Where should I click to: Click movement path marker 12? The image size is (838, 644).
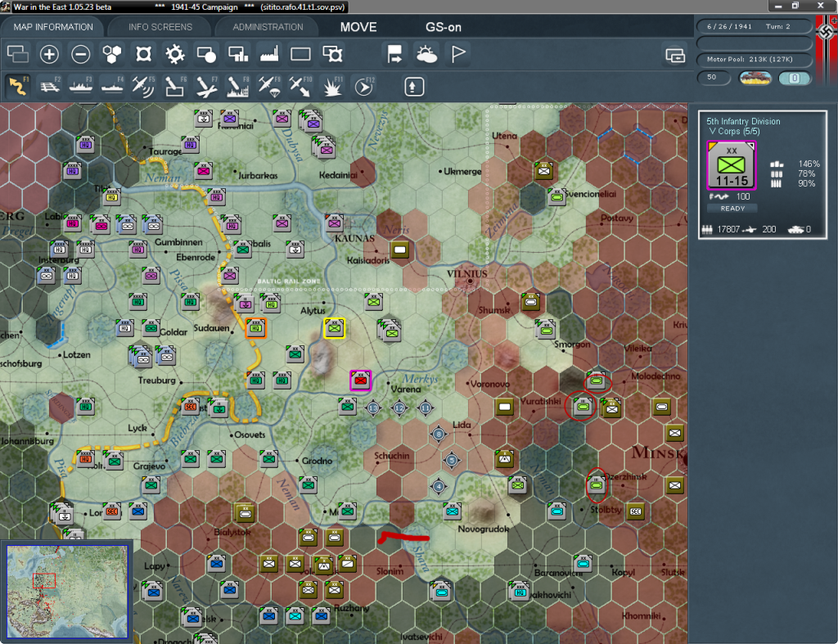(x=399, y=408)
